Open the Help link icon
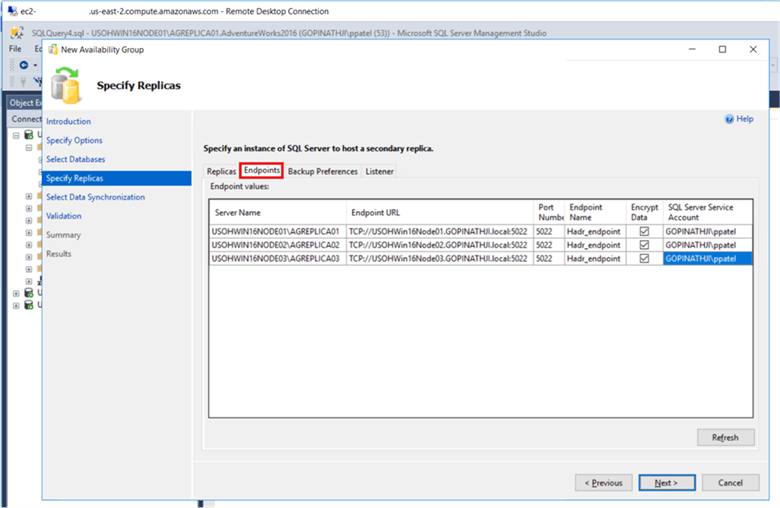The width and height of the screenshot is (780, 508). pyautogui.click(x=729, y=119)
